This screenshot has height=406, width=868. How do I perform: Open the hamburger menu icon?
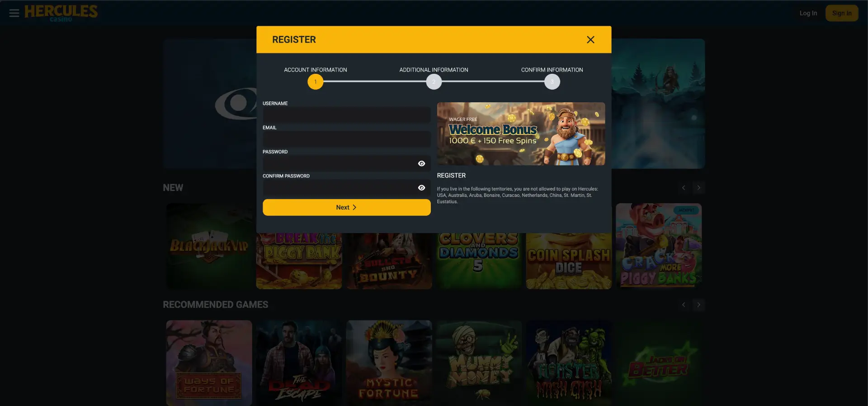(14, 13)
